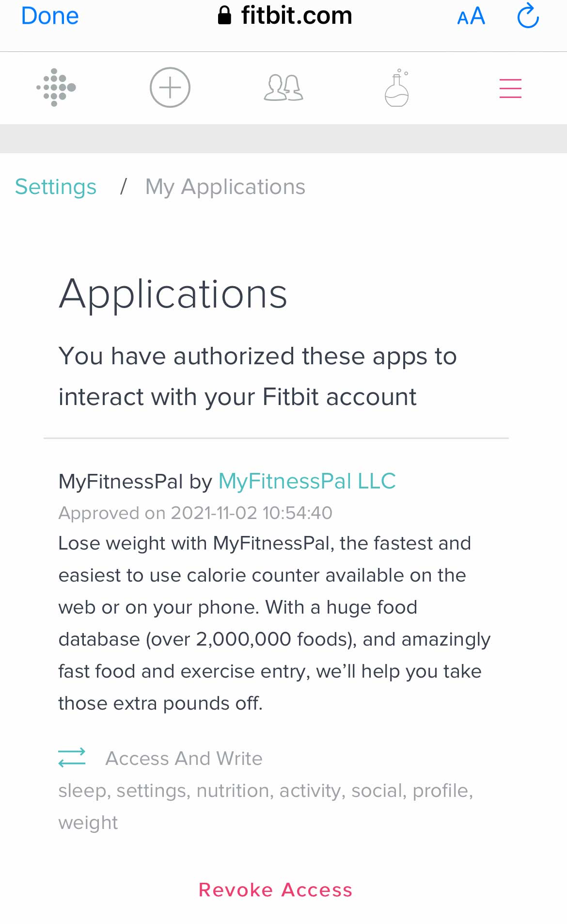Revoke Access for MyFitnessPal

[x=275, y=890]
